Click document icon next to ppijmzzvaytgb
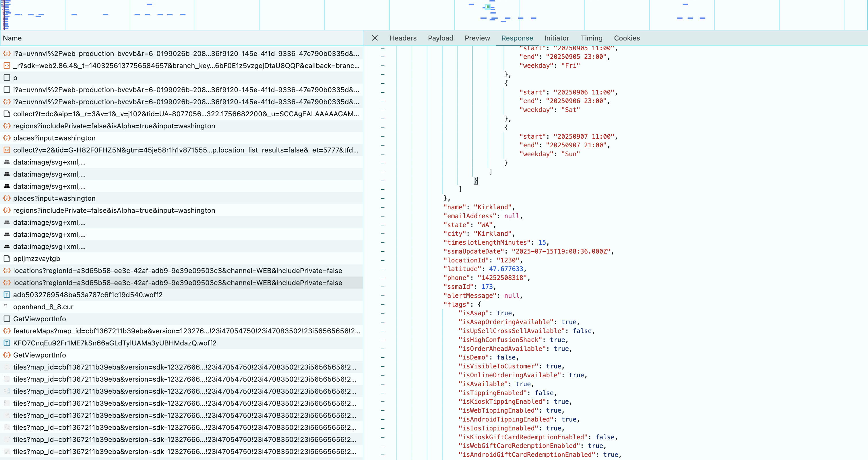This screenshot has width=868, height=460. (7, 258)
